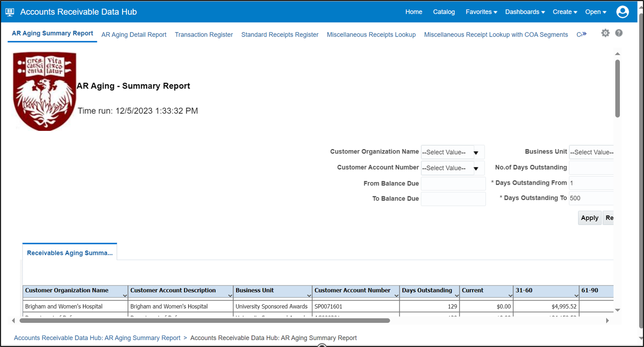The height and width of the screenshot is (347, 644).
Task: Click the horizontal scrollbar thumb
Action: coord(205,320)
